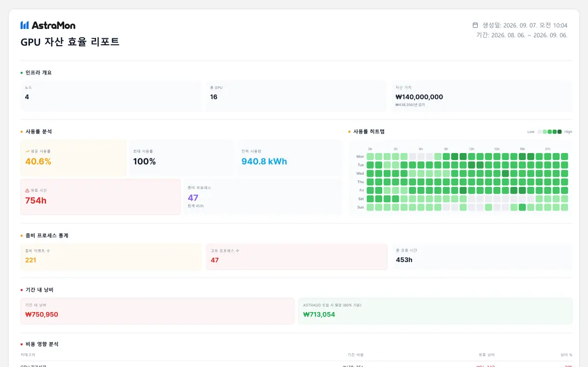
Task: Click the 좀비 프로세스 47 value
Action: [x=193, y=198]
